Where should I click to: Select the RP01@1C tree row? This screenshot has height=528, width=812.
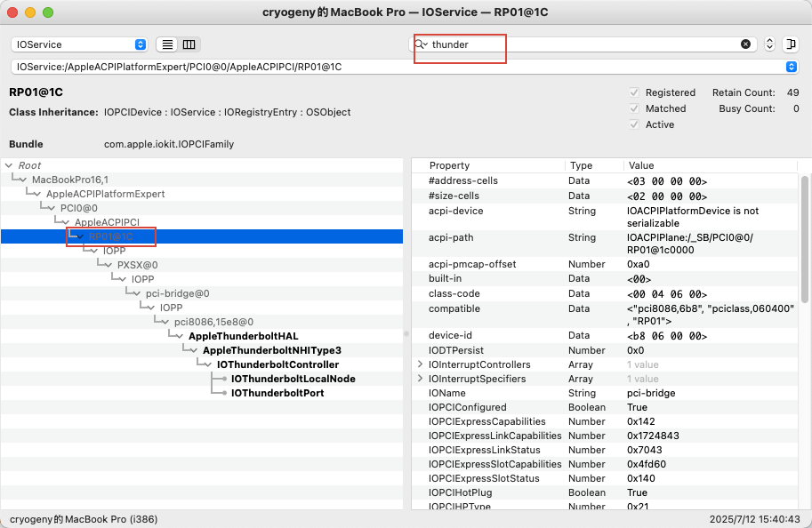point(202,236)
